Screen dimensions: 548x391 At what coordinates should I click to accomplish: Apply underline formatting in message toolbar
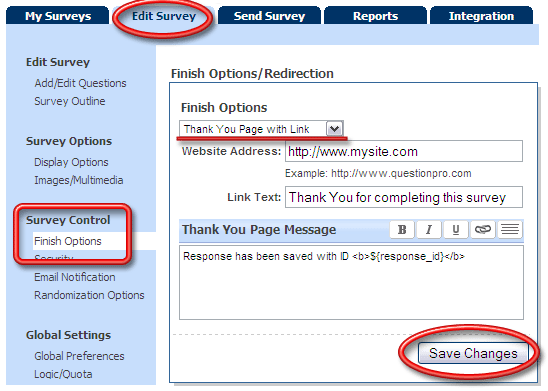coord(456,230)
